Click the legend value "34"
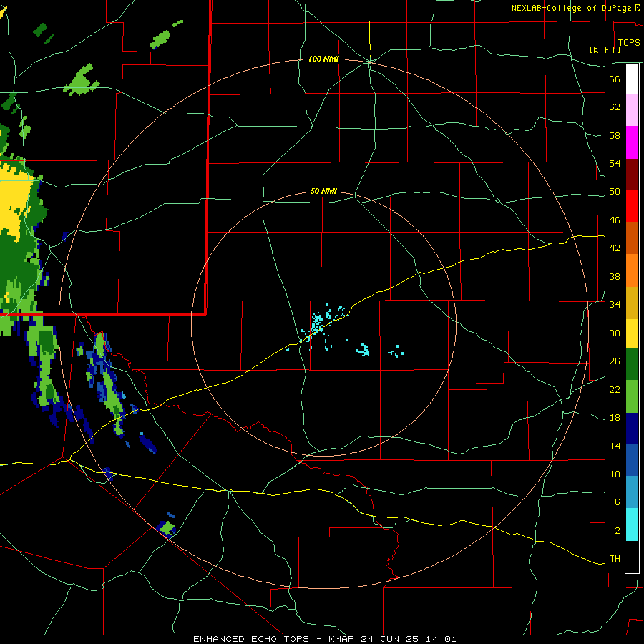The image size is (644, 644). [615, 305]
